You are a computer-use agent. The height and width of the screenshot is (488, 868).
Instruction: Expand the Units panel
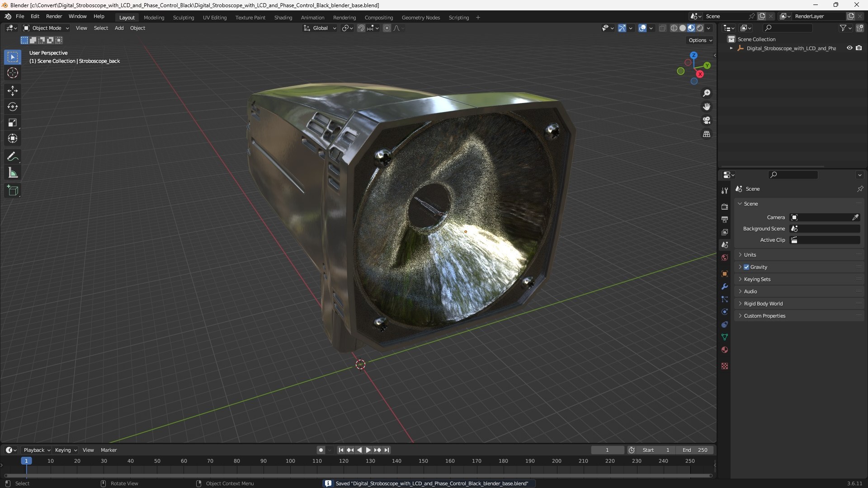click(750, 255)
